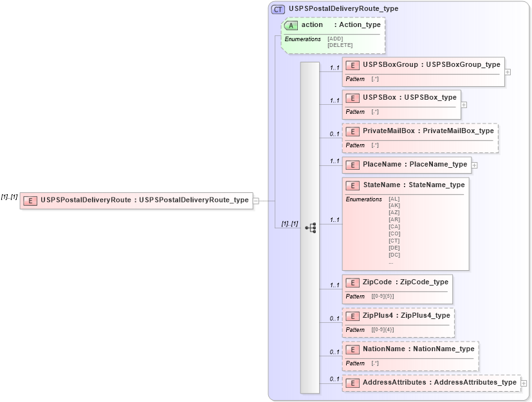Expand the AddressAttributes_type element

525,382
